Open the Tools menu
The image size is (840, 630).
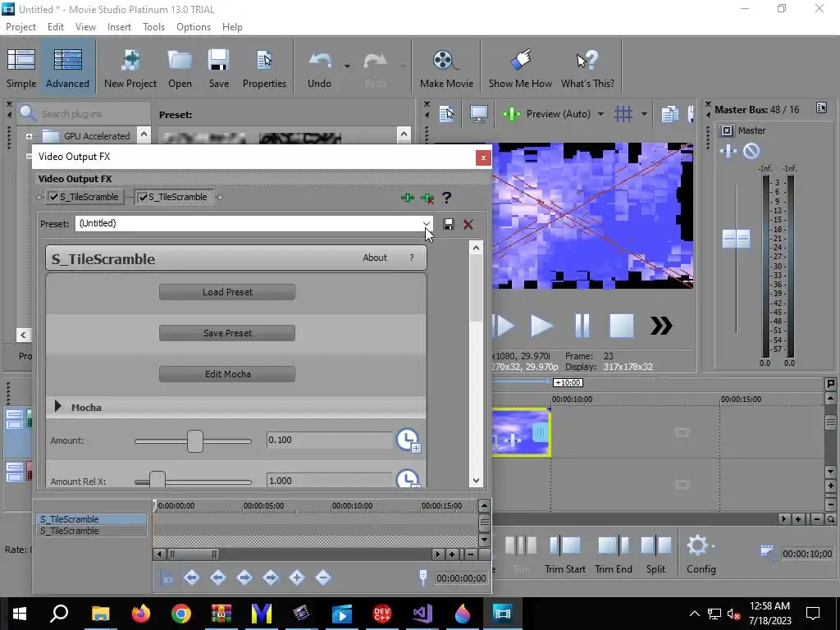153,27
